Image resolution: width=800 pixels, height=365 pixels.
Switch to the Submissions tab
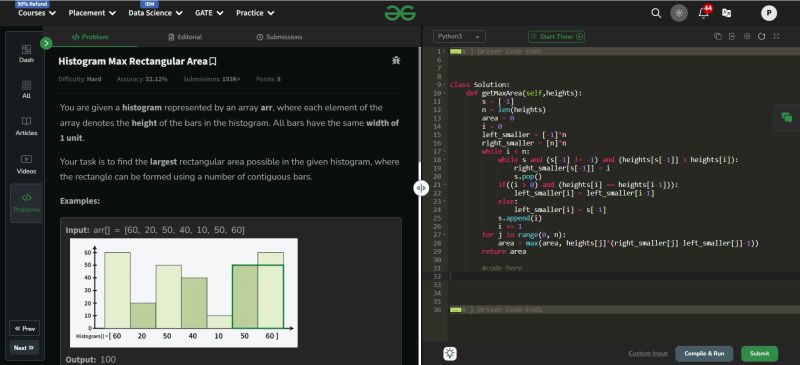click(x=279, y=37)
